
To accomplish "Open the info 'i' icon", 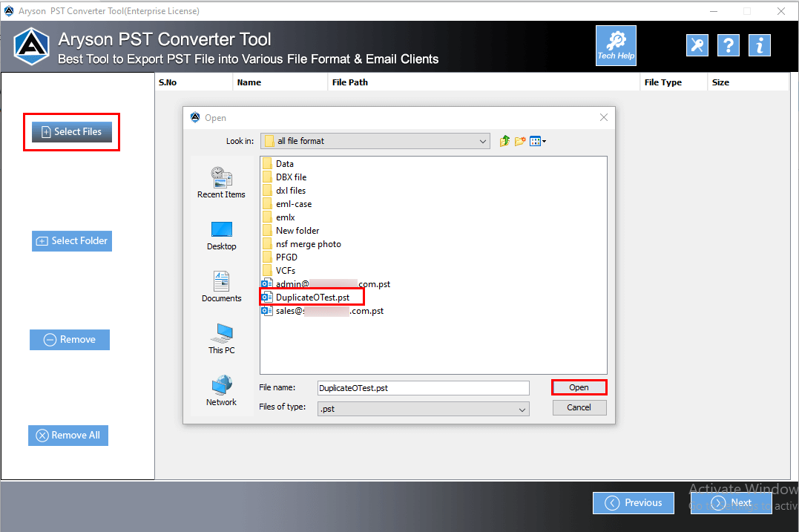I will point(759,45).
